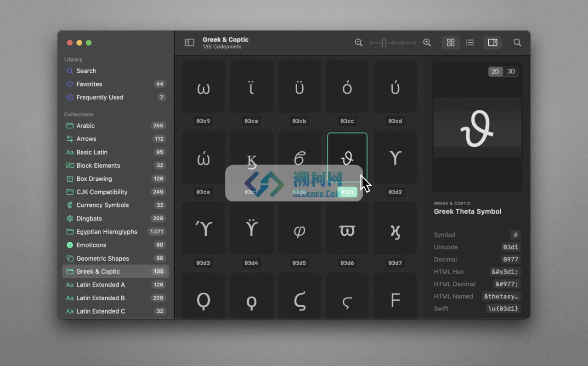Select the Egyptian Hieroglyphs collection
The height and width of the screenshot is (366, 588).
pyautogui.click(x=115, y=232)
